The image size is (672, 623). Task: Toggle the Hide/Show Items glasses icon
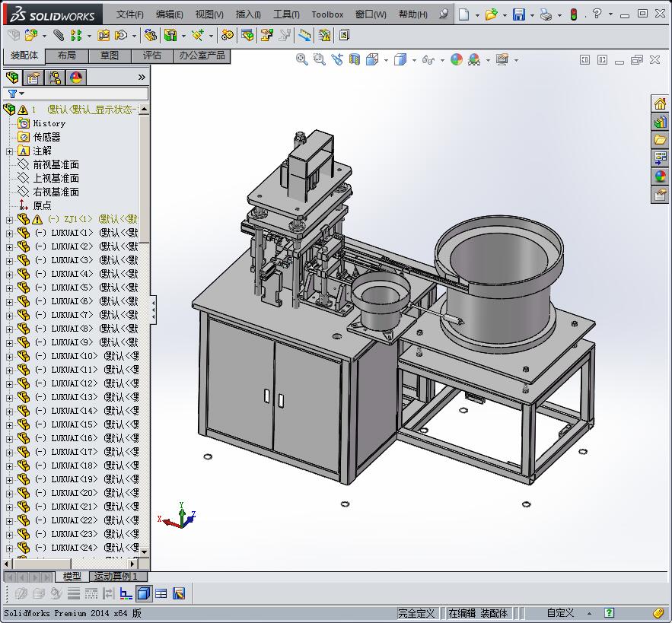coord(428,59)
